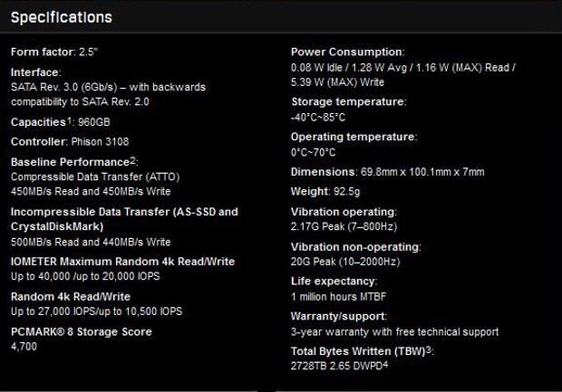Image resolution: width=562 pixels, height=392 pixels.
Task: Click the Random 4k Read/Write heading
Action: point(70,296)
